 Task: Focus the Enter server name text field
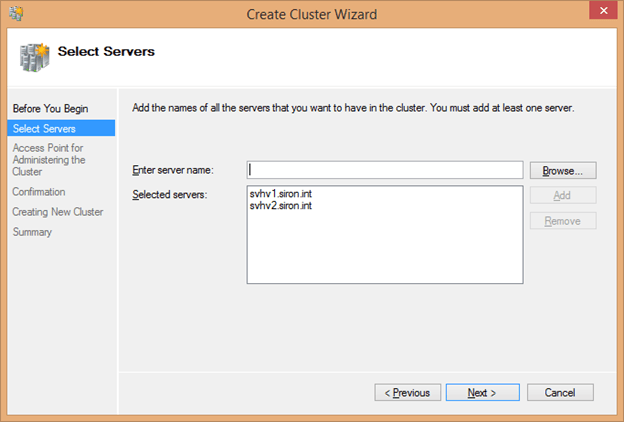(x=385, y=170)
